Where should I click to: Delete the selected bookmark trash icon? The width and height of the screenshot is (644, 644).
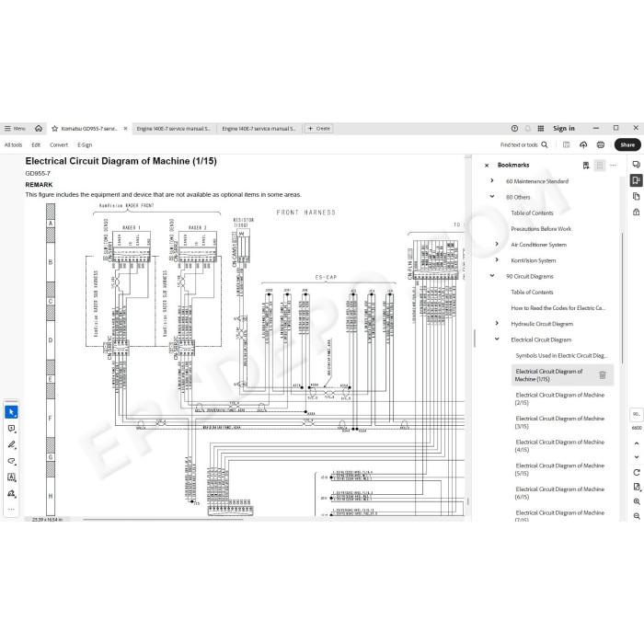coord(603,374)
